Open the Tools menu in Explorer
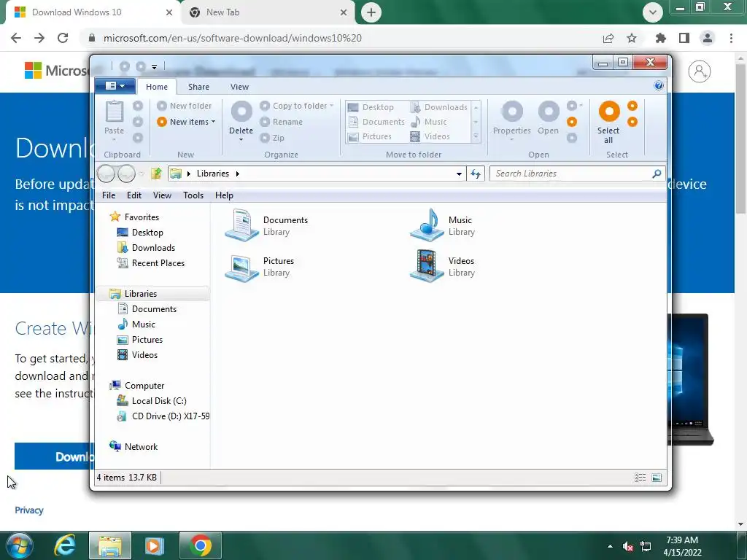 coord(193,195)
